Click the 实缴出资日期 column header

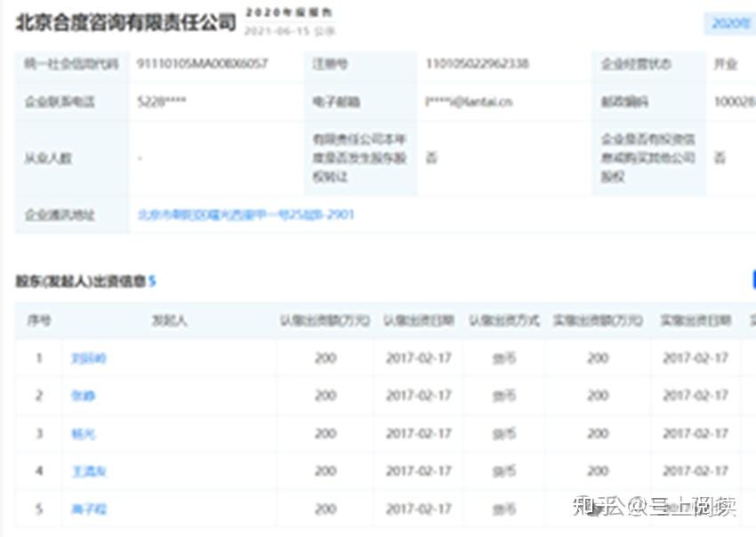click(696, 321)
